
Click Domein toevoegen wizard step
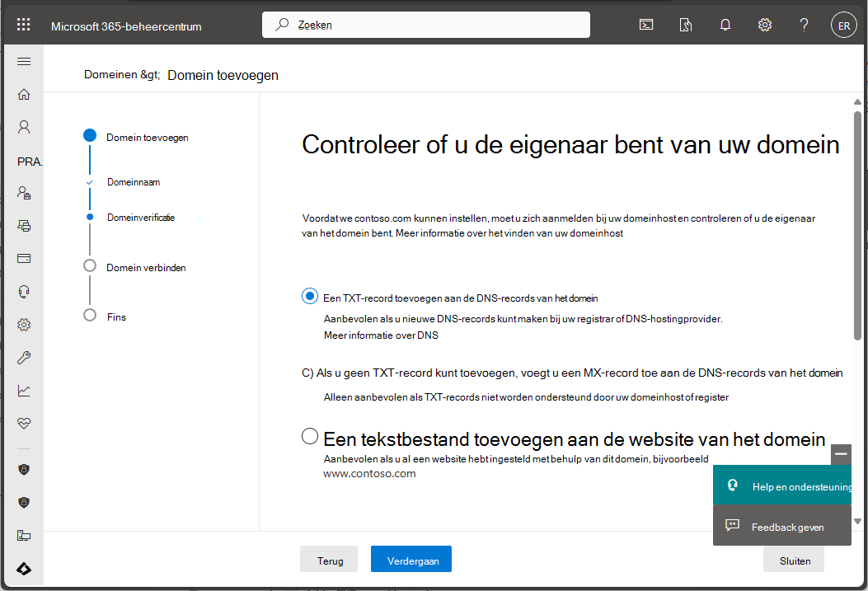click(x=148, y=137)
